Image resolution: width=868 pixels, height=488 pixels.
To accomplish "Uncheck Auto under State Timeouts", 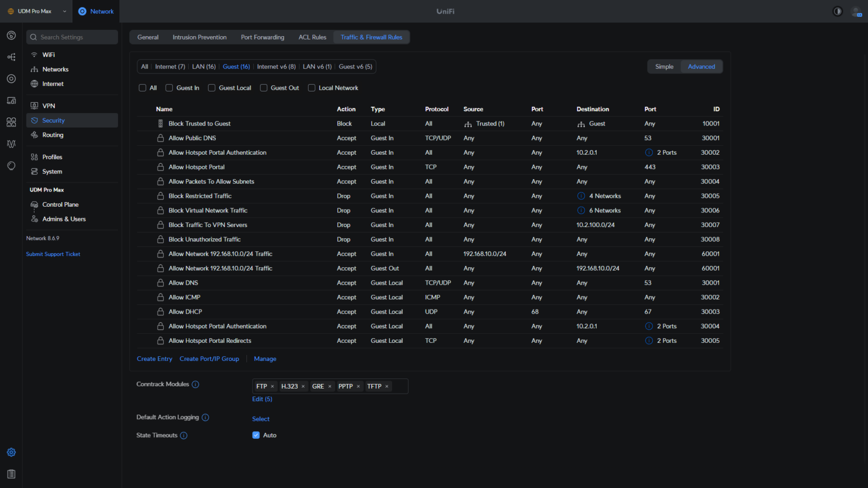I will [256, 435].
